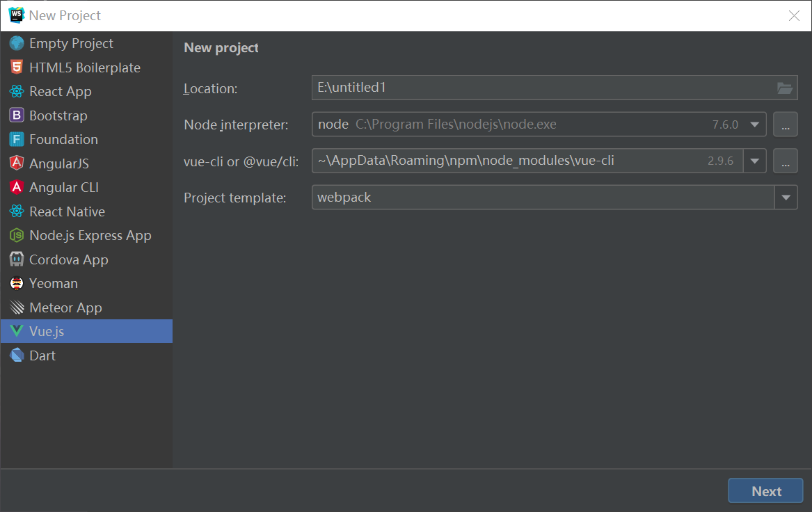Select Cordova App entry
The height and width of the screenshot is (512, 812).
[86, 259]
